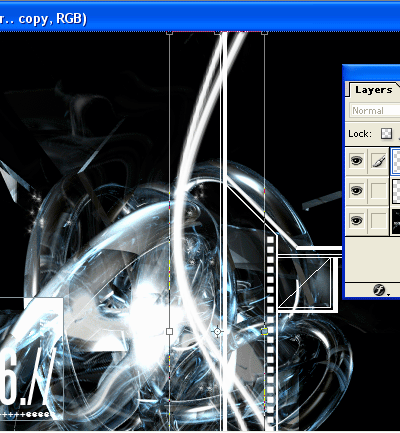Click the top-left transform handle
This screenshot has width=400, height=433.
[169, 33]
